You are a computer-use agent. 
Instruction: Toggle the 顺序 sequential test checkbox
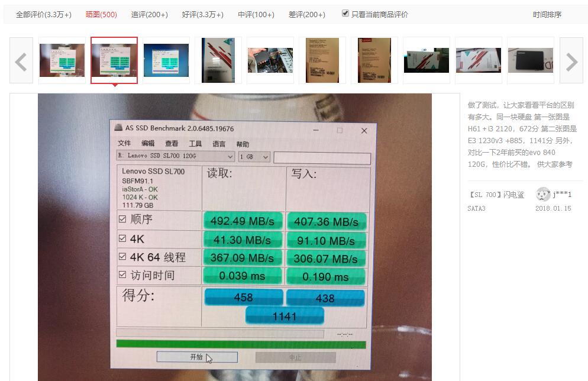click(122, 219)
